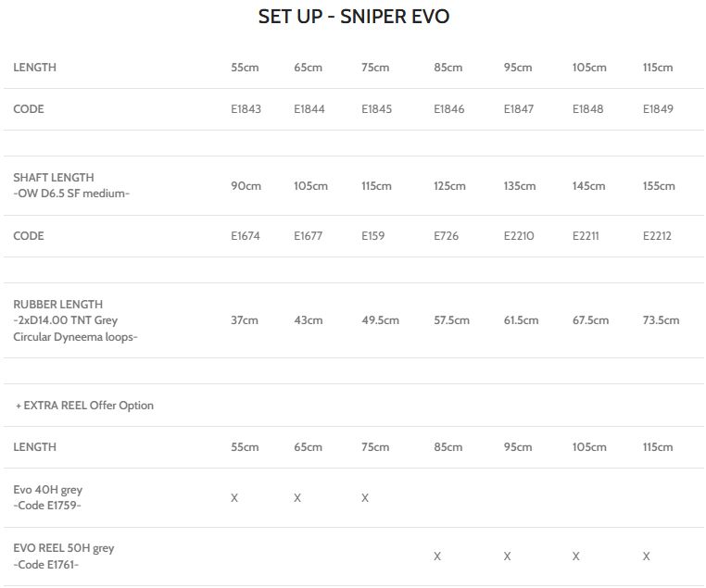The height and width of the screenshot is (588, 706).
Task: Select the 90cm shaft length value
Action: point(246,186)
